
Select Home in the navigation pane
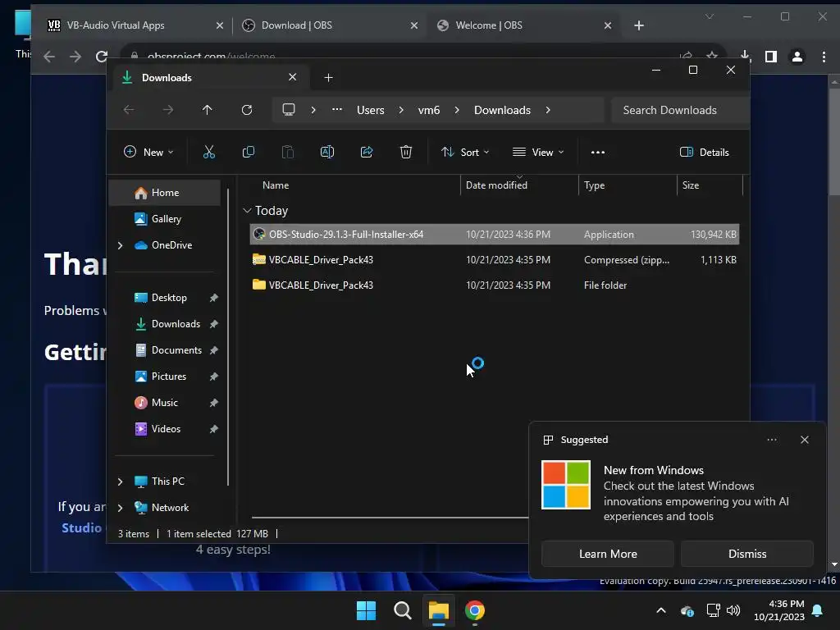(164, 193)
